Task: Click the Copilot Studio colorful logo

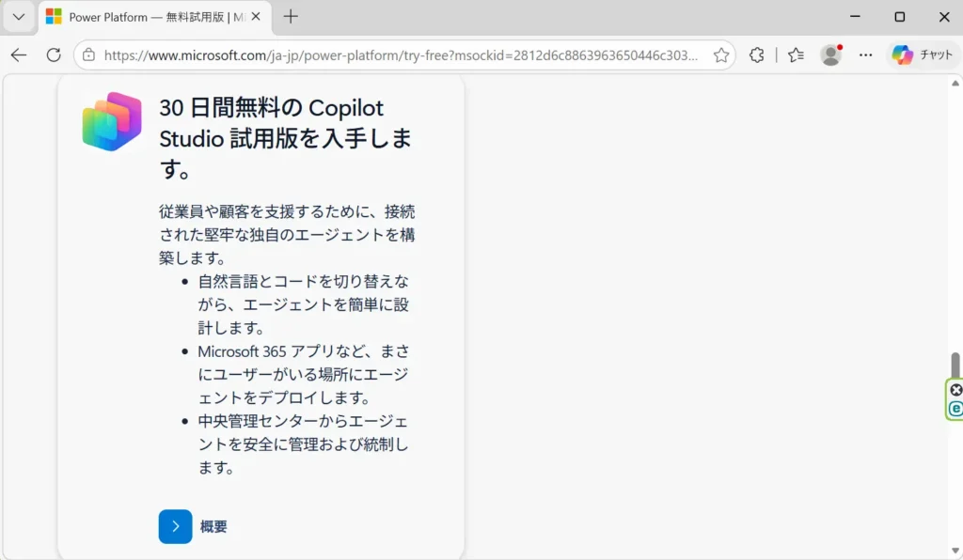Action: pos(112,122)
